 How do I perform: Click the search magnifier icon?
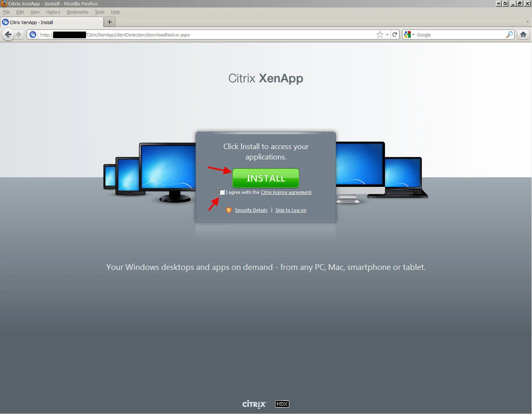(x=510, y=35)
